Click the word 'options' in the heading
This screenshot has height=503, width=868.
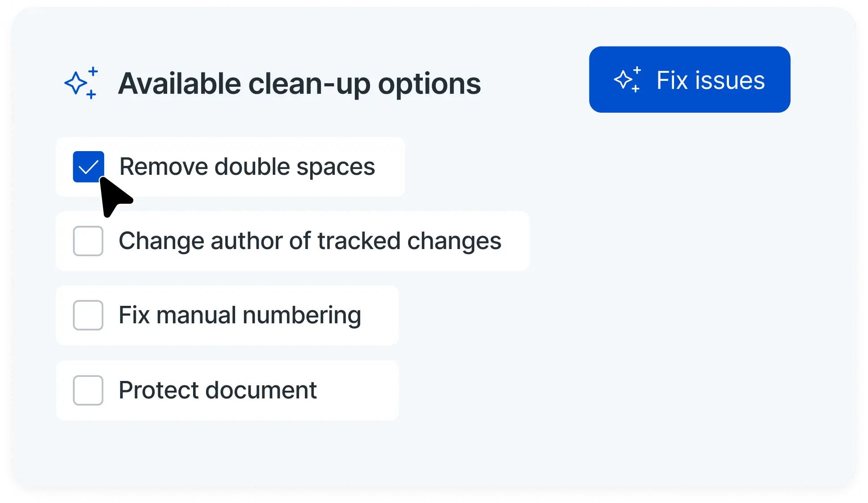(x=429, y=85)
